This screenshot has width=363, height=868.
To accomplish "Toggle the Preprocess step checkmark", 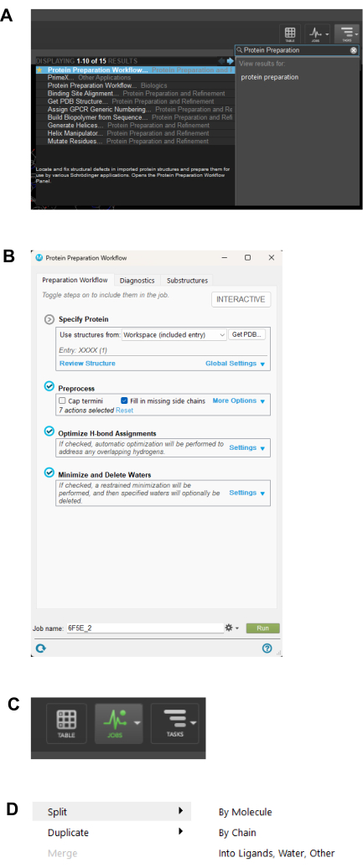I will point(49,387).
